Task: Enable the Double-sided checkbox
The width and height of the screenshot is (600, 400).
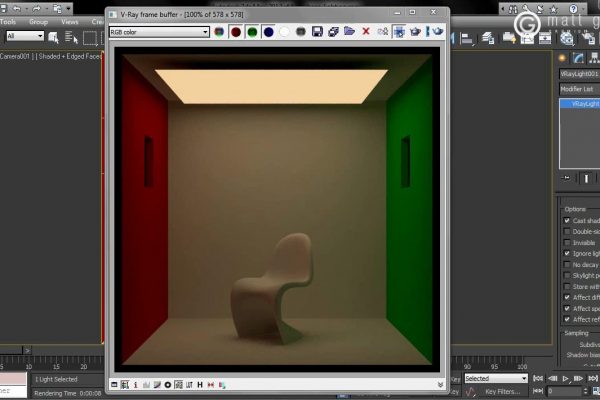Action: pyautogui.click(x=567, y=232)
